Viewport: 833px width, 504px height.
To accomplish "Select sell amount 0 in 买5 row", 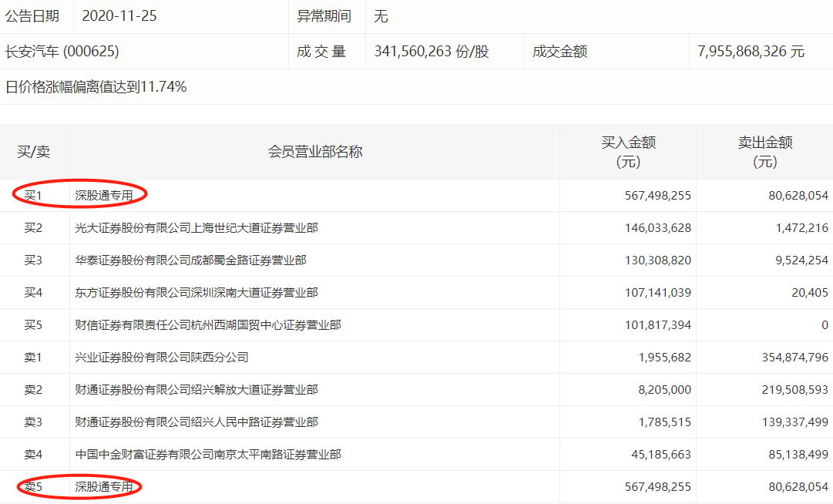I will point(825,325).
